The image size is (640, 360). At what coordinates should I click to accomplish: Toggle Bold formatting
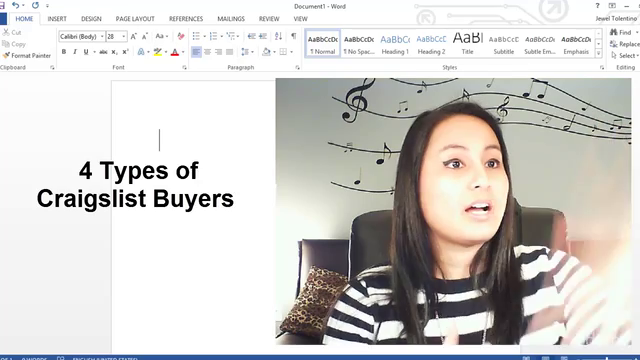(x=64, y=52)
